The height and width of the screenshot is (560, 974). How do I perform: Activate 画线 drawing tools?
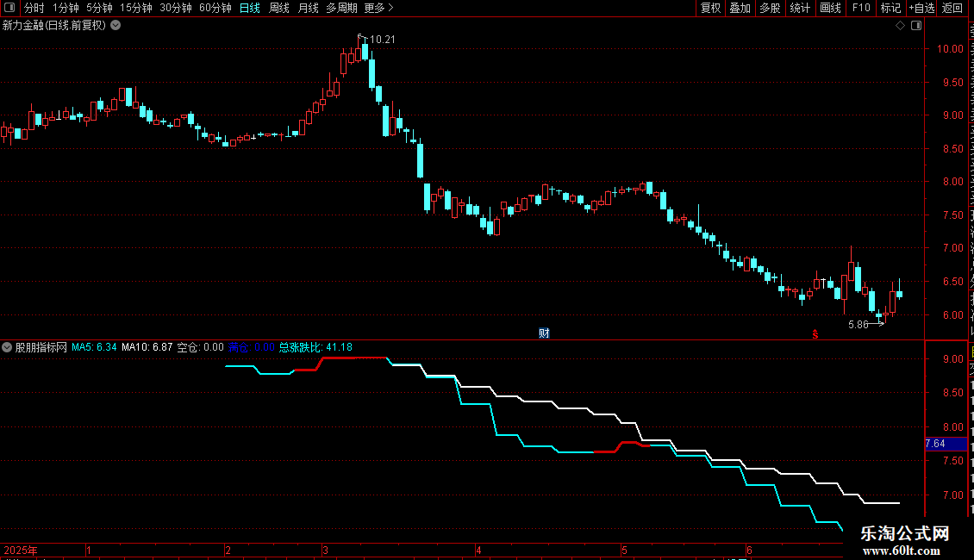coord(830,8)
